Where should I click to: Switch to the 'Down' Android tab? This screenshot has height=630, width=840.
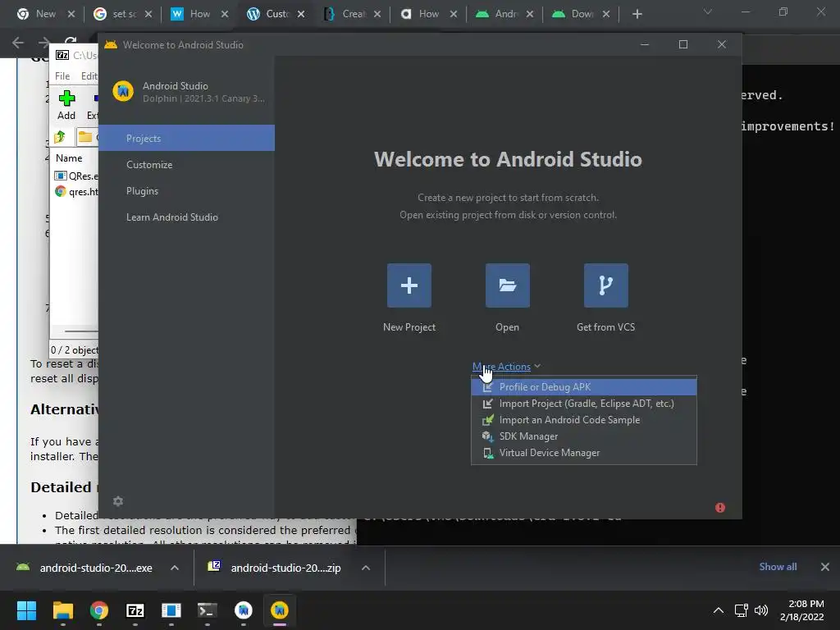[x=580, y=14]
